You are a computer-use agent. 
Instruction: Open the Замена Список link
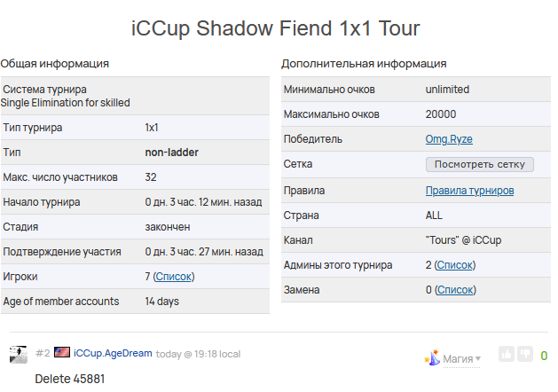455,290
